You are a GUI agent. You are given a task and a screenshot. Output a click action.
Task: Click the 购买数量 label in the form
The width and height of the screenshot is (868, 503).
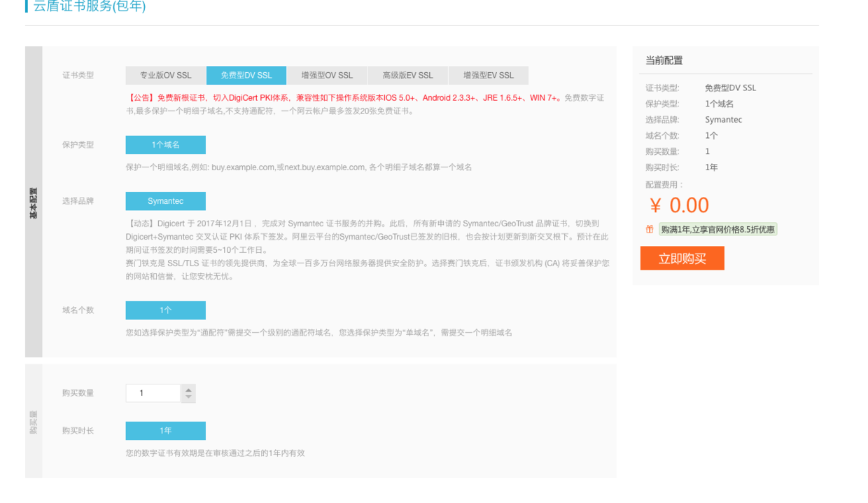[78, 393]
